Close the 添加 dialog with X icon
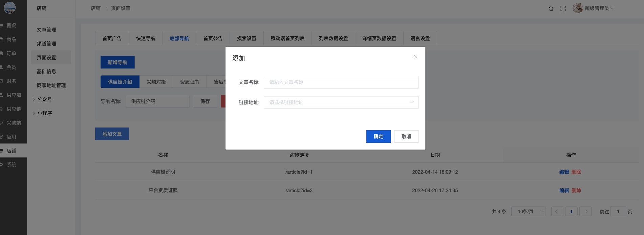Image resolution: width=644 pixels, height=235 pixels. [x=415, y=57]
